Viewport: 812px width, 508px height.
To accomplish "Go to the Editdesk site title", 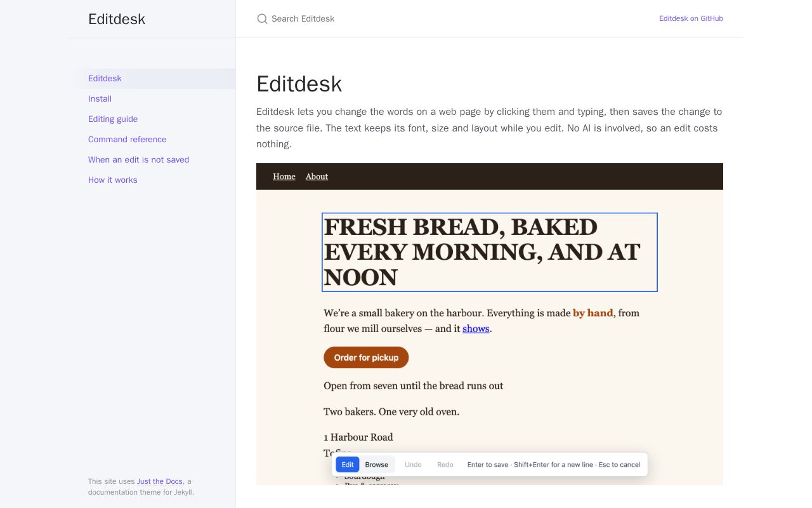I will pos(117,19).
